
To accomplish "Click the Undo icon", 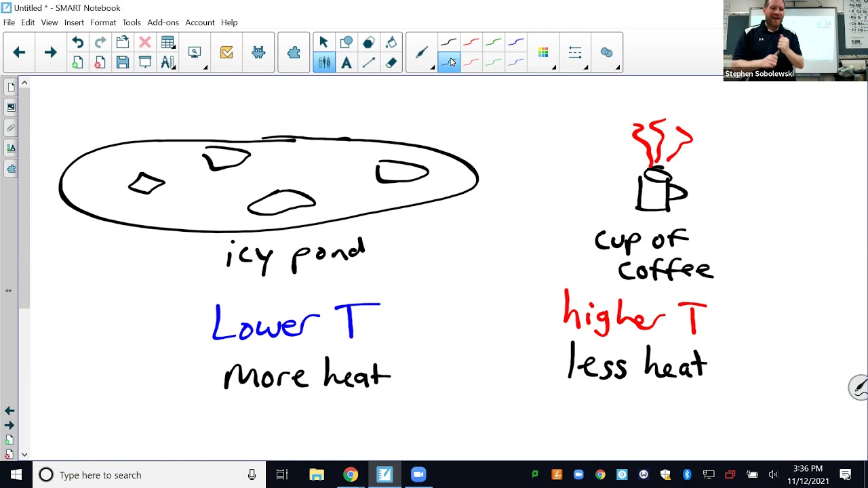I will pos(77,43).
